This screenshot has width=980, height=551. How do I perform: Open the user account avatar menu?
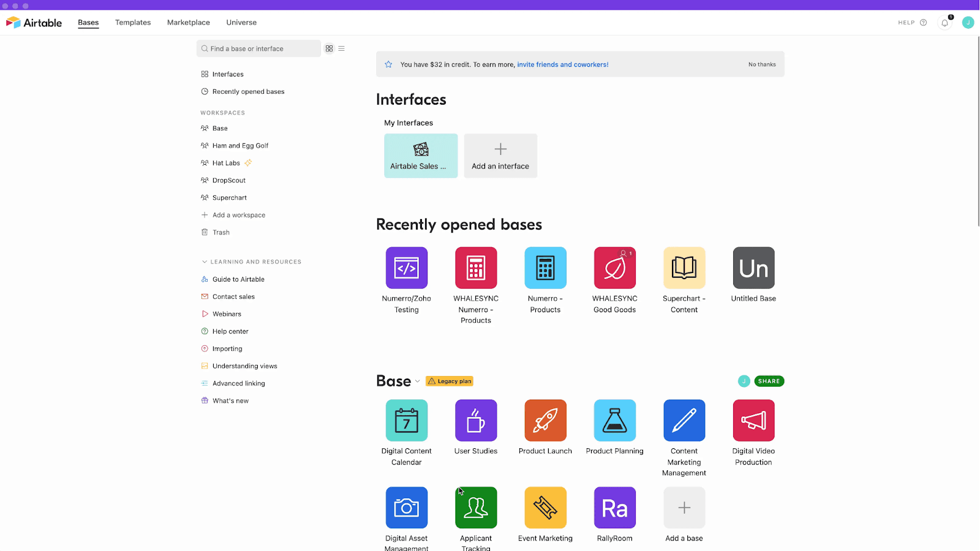pos(968,23)
